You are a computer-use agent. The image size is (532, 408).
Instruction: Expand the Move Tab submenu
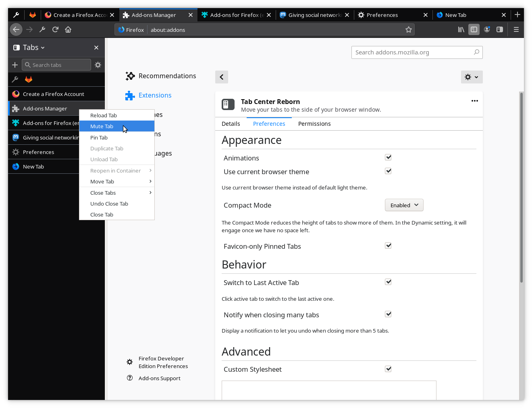[117, 181]
